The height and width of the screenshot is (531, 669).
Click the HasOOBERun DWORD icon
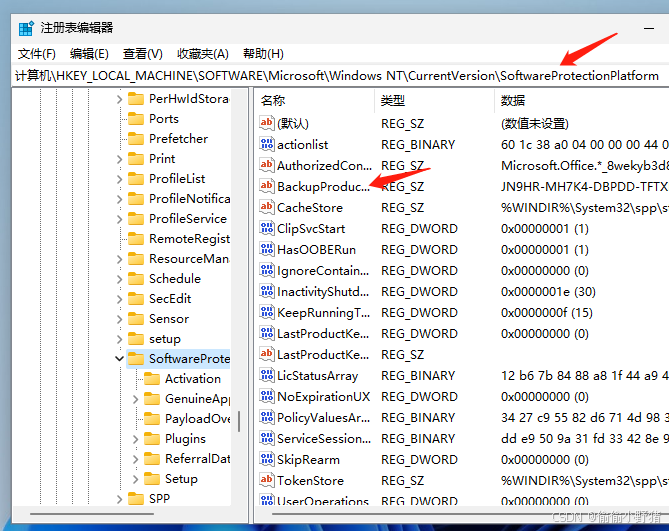(267, 249)
